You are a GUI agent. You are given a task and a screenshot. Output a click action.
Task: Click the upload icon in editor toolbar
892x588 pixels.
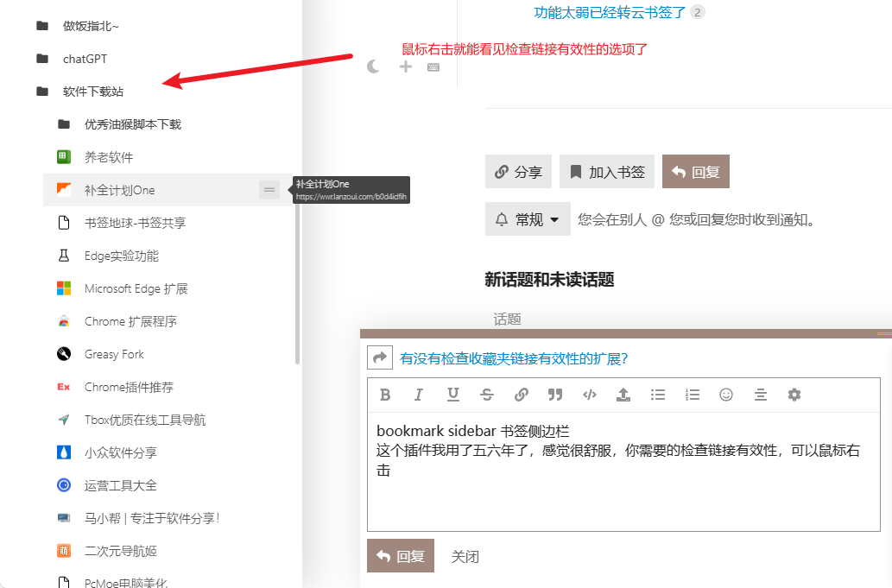click(x=623, y=395)
